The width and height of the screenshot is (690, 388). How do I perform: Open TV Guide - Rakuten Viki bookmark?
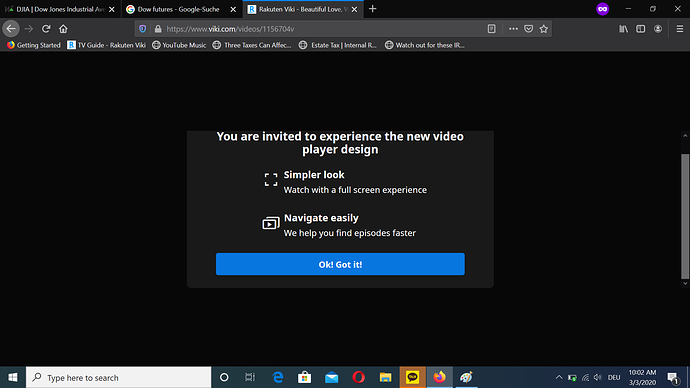pos(106,45)
